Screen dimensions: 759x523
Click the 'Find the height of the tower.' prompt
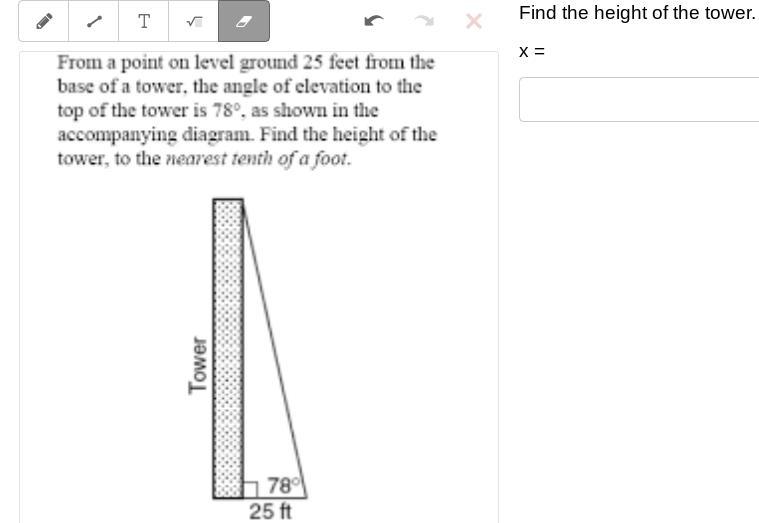[x=637, y=13]
